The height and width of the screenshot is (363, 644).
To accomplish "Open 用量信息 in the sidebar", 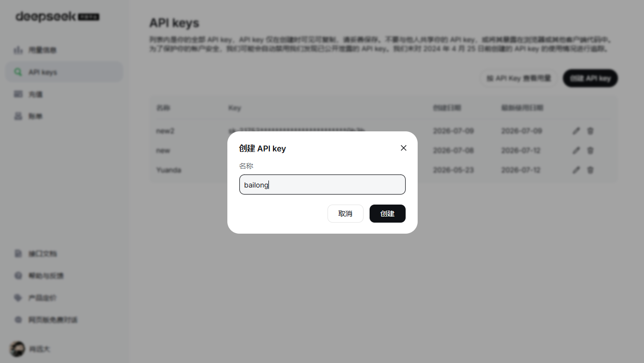I will click(64, 50).
